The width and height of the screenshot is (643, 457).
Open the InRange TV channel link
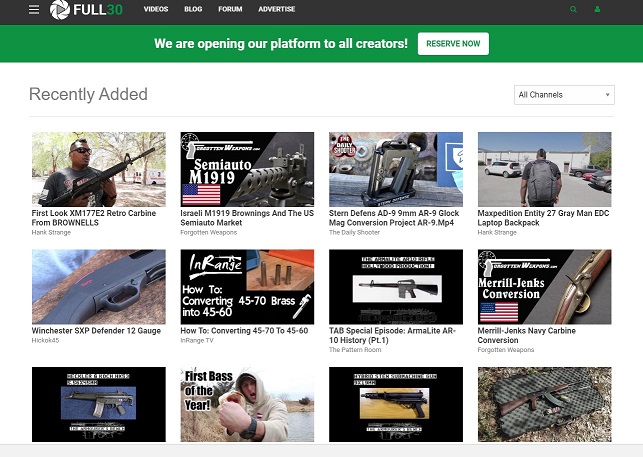point(197,340)
